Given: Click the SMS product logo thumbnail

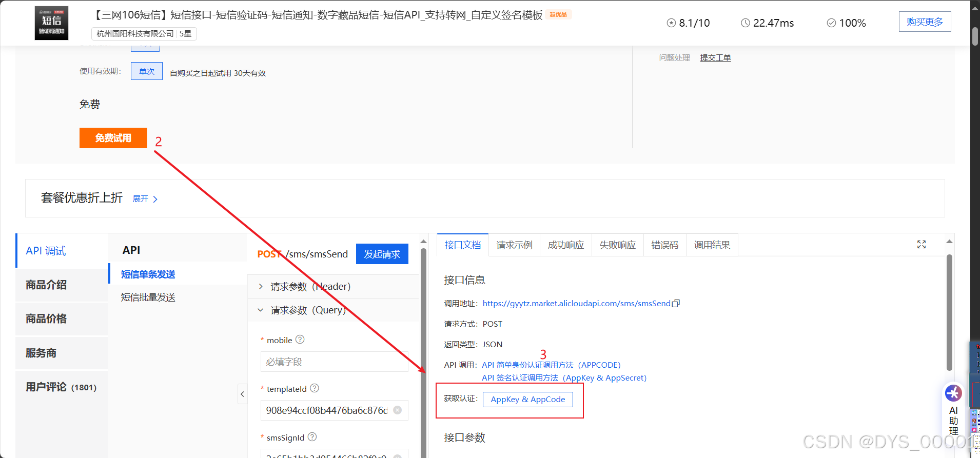Looking at the screenshot, I should pyautogui.click(x=51, y=23).
